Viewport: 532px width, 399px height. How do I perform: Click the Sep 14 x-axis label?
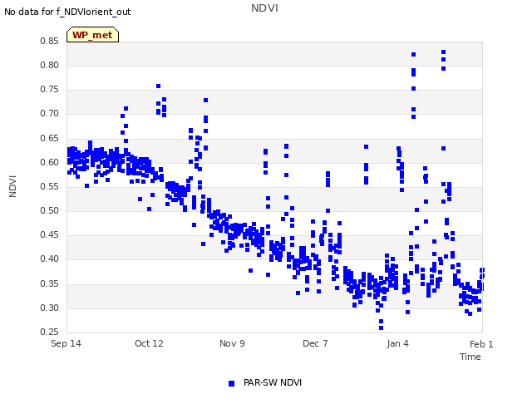[66, 343]
